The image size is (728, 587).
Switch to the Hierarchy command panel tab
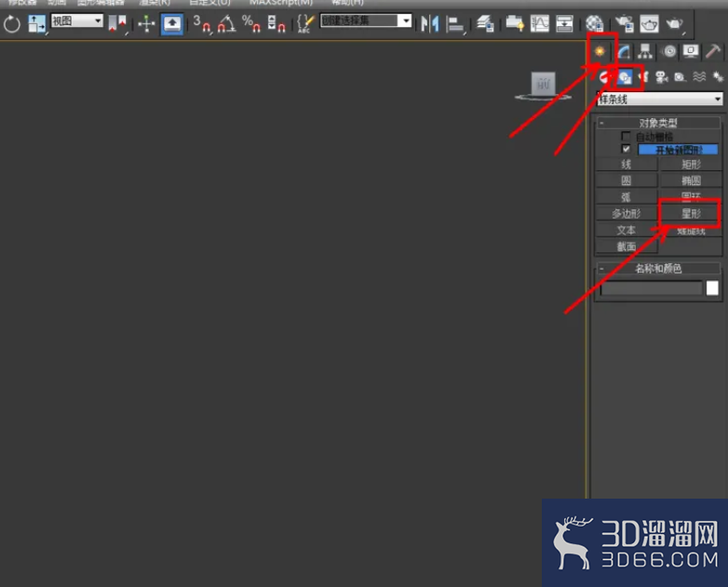(x=645, y=51)
